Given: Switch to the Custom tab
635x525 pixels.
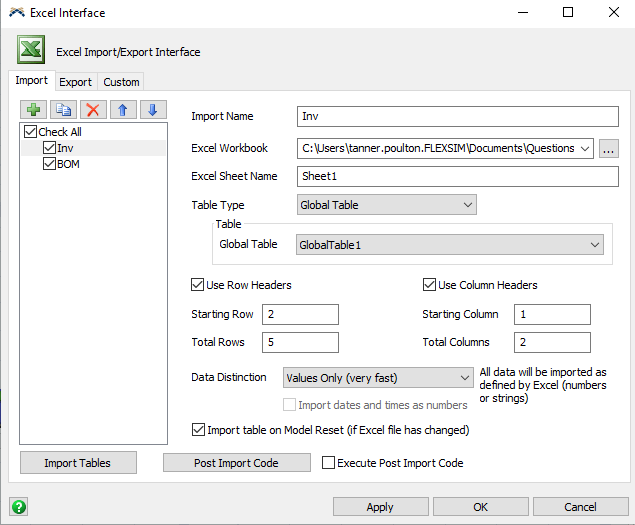Looking at the screenshot, I should tap(122, 82).
